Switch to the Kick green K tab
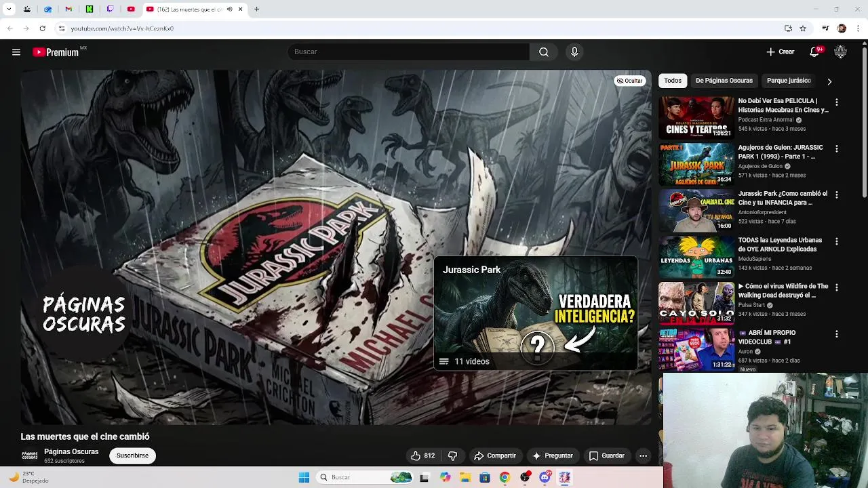868x488 pixels. pyautogui.click(x=89, y=9)
